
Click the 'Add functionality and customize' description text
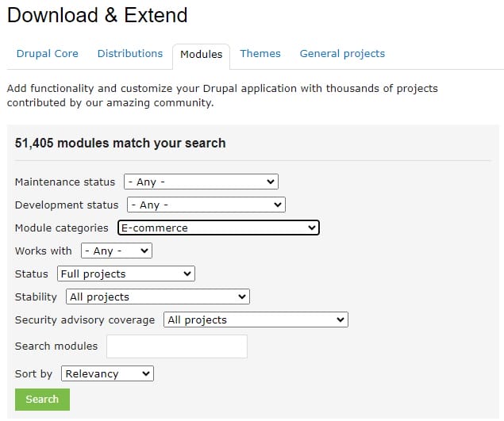click(222, 95)
